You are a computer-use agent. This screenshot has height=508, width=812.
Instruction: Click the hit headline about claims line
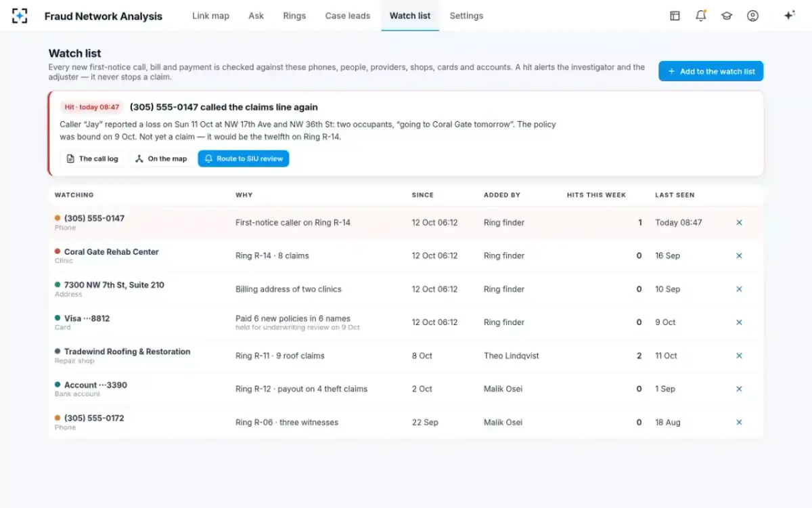[x=224, y=107]
